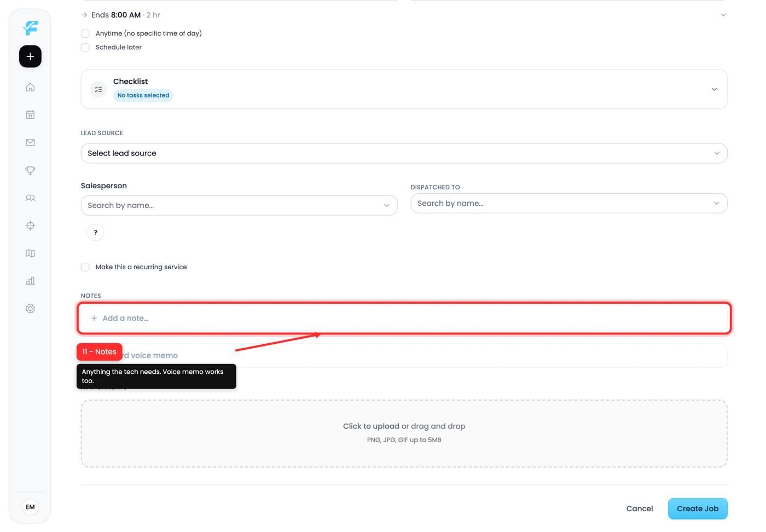The height and width of the screenshot is (532, 766).
Task: Click the checklist icon in the Checklist card
Action: pos(98,89)
